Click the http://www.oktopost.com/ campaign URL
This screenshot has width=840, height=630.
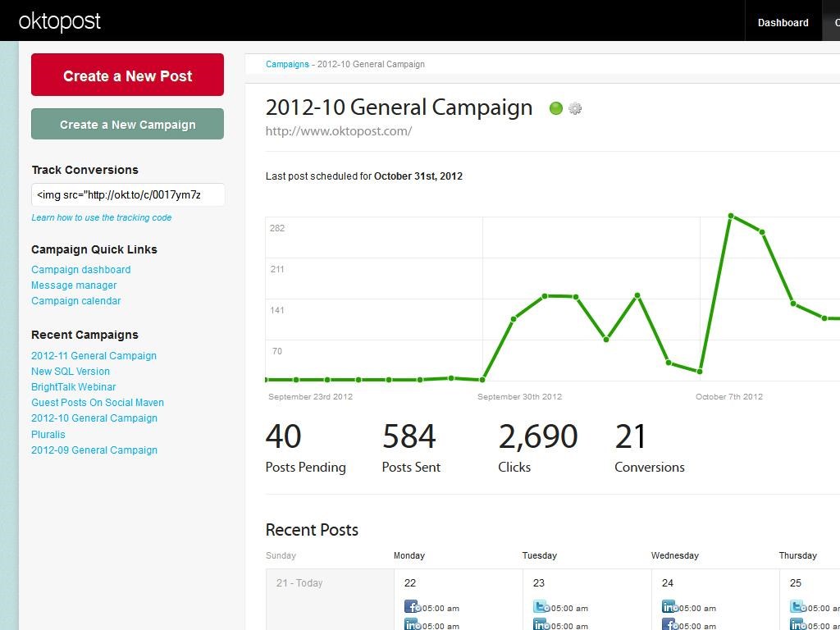coord(339,131)
